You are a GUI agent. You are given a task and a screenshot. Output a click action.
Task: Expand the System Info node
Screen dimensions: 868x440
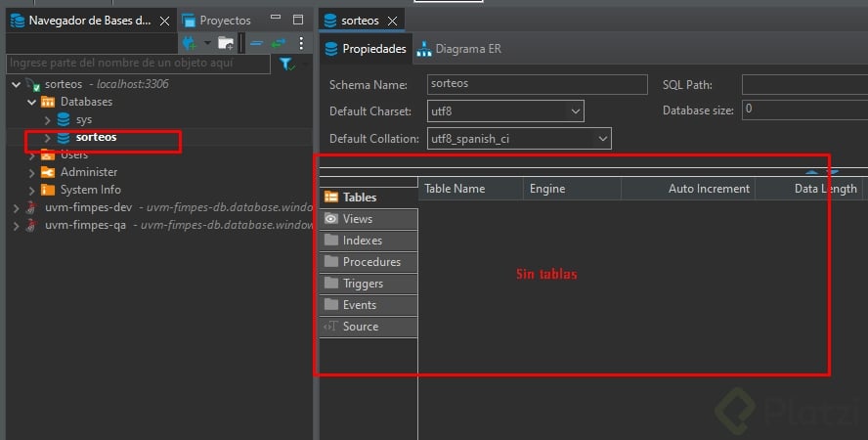[x=32, y=190]
